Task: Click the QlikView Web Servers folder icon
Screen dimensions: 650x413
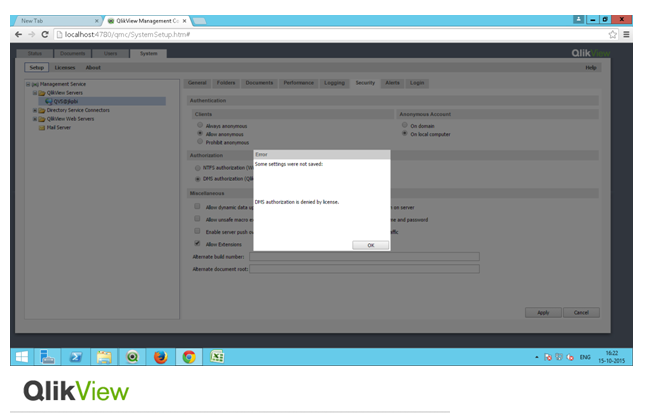Action: 42,119
